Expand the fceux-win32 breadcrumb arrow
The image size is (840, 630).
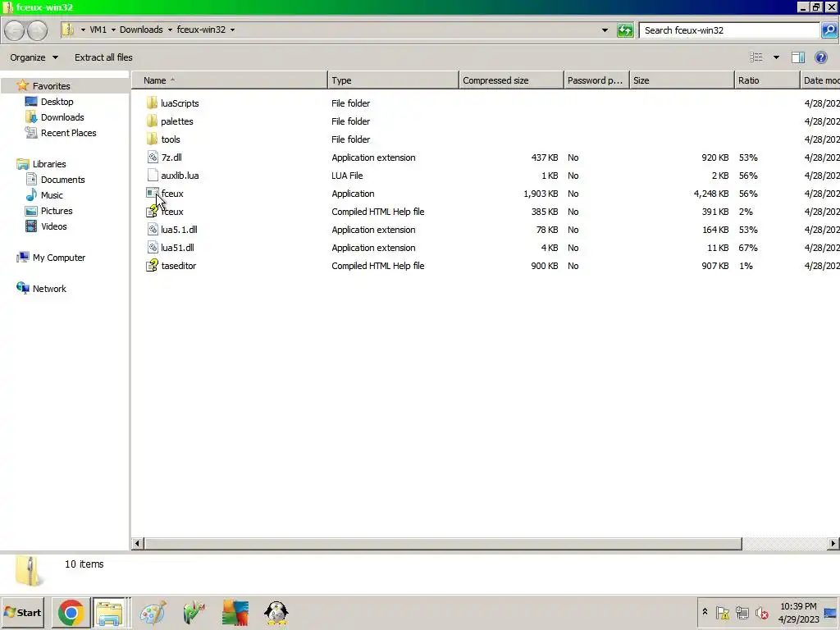pos(232,30)
